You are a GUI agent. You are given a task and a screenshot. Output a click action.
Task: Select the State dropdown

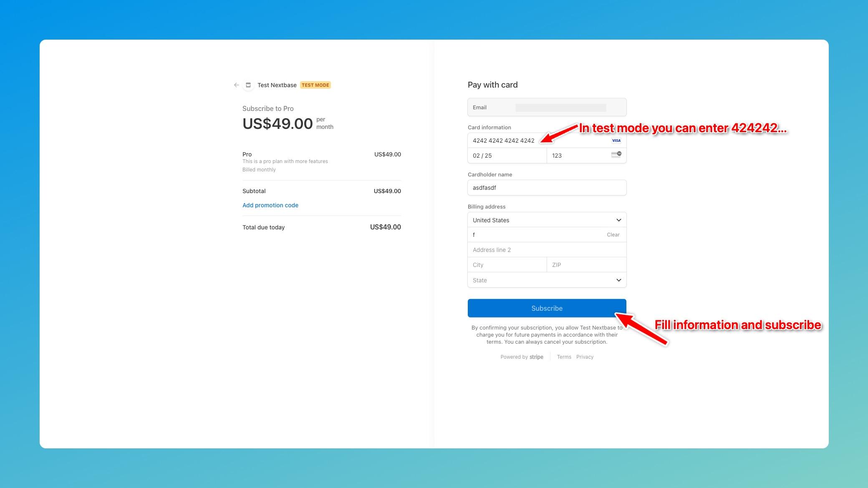pyautogui.click(x=547, y=280)
